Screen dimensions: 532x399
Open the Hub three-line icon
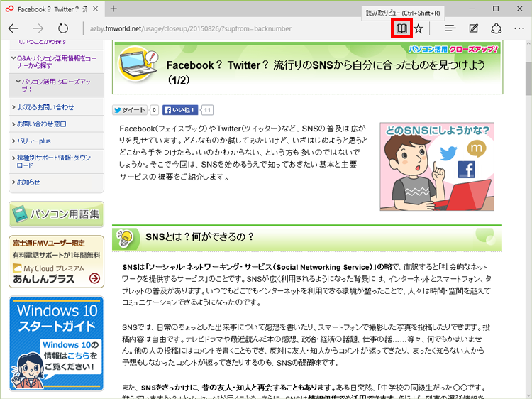pyautogui.click(x=450, y=28)
